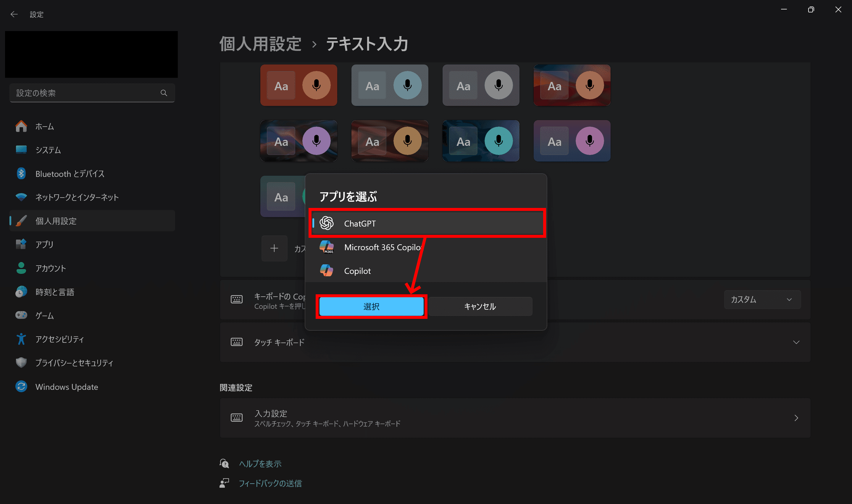Confirm with the 選択 button
The width and height of the screenshot is (852, 504).
pos(371,306)
